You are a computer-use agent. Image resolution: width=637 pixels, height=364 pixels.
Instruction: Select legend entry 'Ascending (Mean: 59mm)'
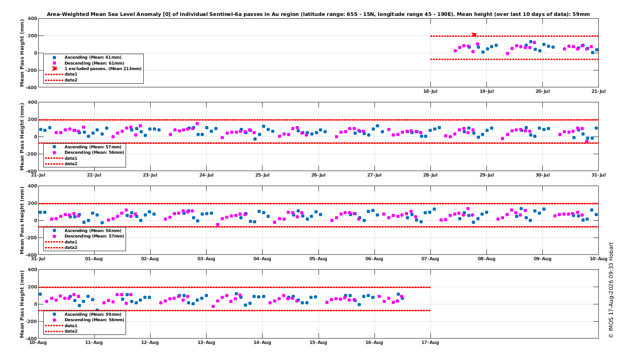click(x=93, y=314)
